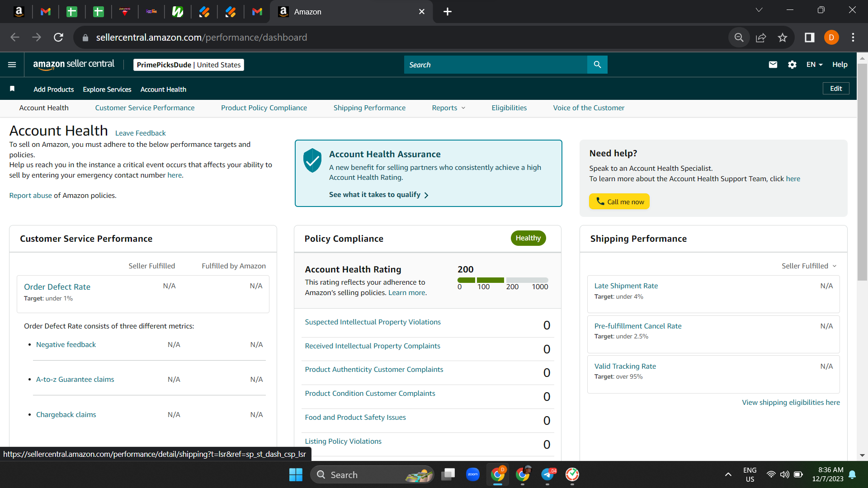Go back with the browser back arrow

pyautogui.click(x=15, y=38)
